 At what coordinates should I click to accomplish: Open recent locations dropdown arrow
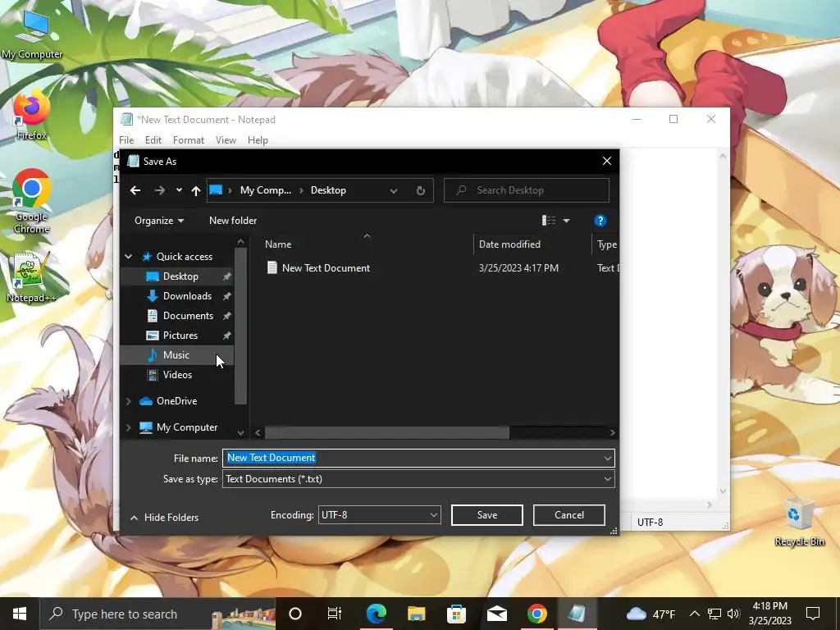(179, 190)
